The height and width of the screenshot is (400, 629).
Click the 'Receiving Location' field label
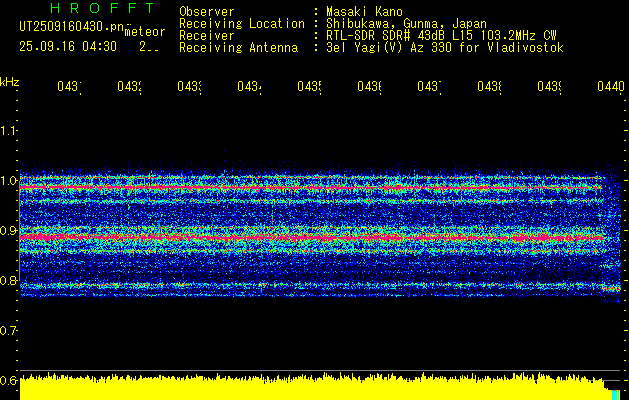pos(241,23)
